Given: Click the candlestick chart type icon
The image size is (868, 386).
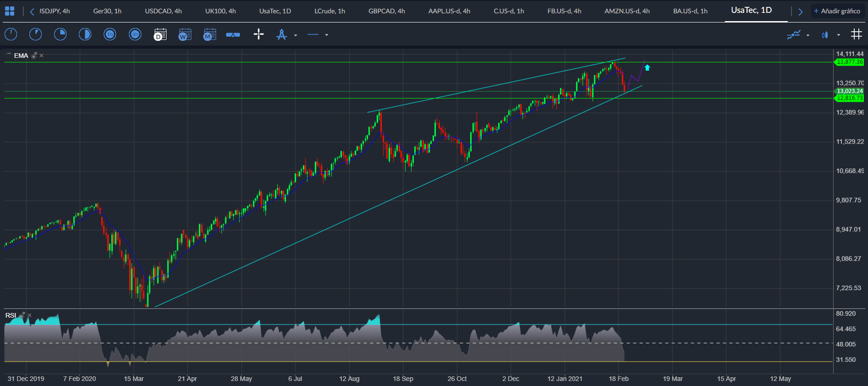Looking at the screenshot, I should tap(825, 35).
